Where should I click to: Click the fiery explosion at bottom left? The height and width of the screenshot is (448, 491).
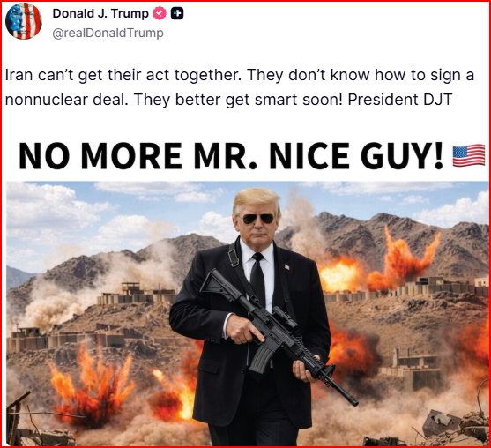tap(93, 387)
